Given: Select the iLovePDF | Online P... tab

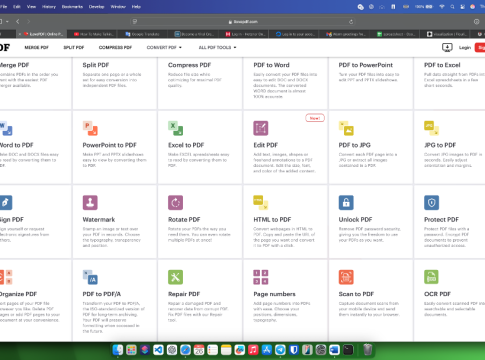Looking at the screenshot, I should pos(42,34).
